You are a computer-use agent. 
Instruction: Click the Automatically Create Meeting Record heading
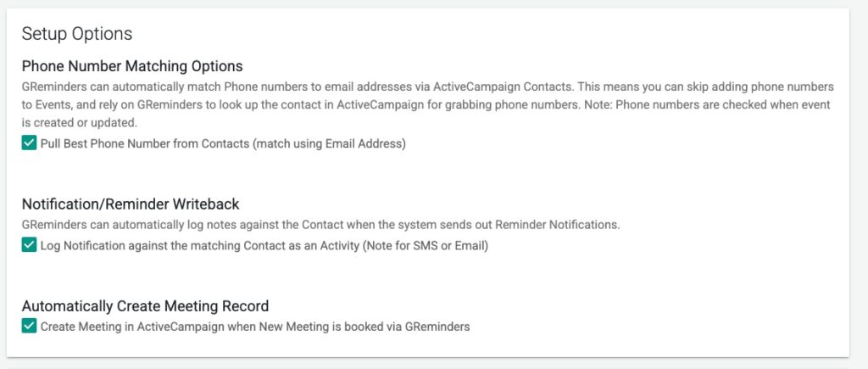coord(145,306)
